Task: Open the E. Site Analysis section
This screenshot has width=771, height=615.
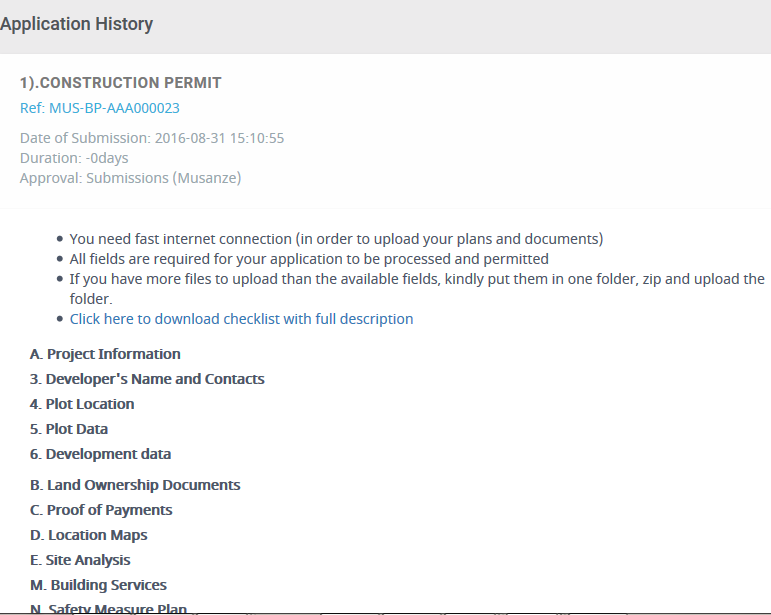Action: click(x=80, y=560)
